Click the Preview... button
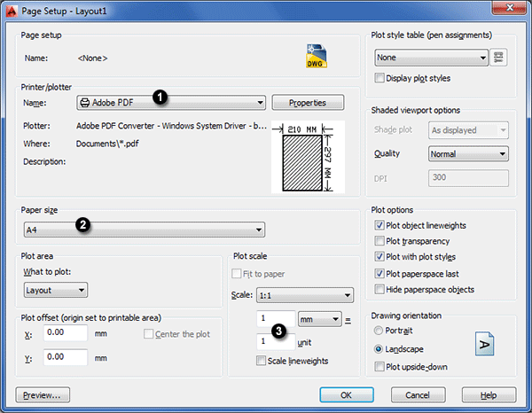 (43, 395)
